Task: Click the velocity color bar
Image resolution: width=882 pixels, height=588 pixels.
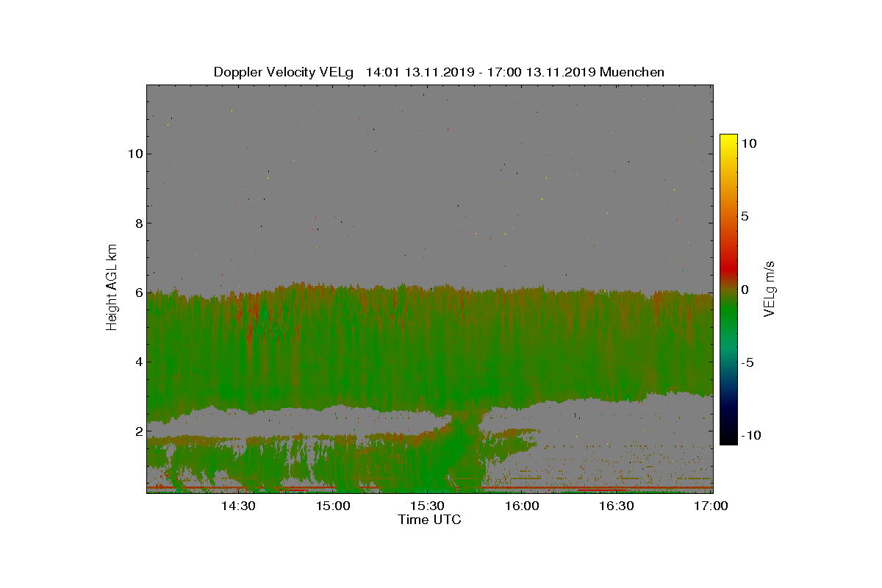Action: pyautogui.click(x=728, y=290)
